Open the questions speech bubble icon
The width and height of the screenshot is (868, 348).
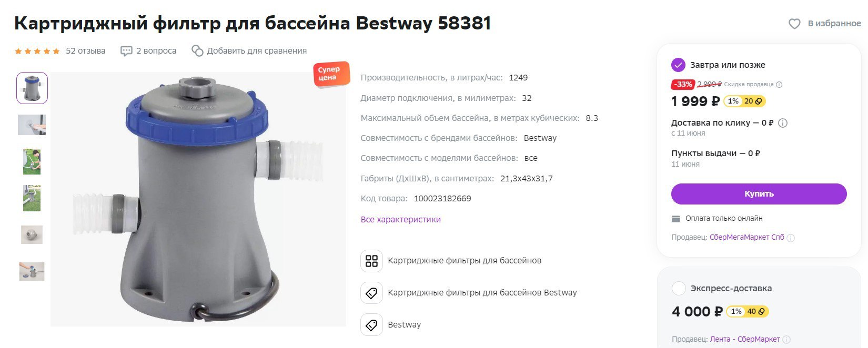126,51
